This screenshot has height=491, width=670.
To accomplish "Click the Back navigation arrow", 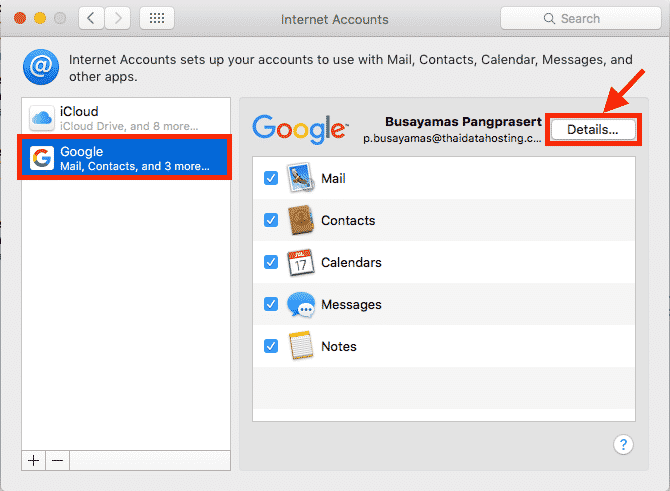I will coord(91,18).
